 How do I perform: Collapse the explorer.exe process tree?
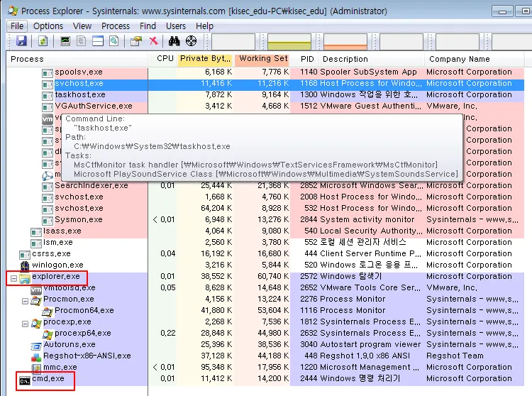(x=13, y=277)
